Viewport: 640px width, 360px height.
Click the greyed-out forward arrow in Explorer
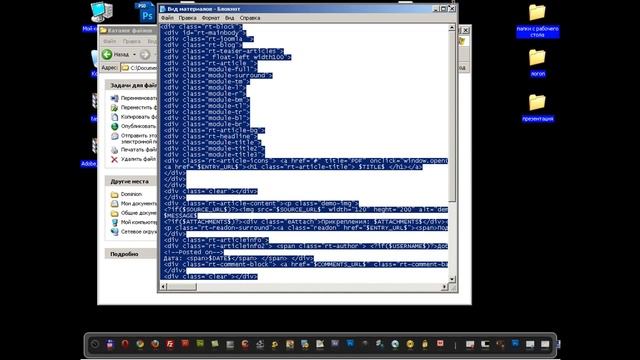pyautogui.click(x=145, y=54)
